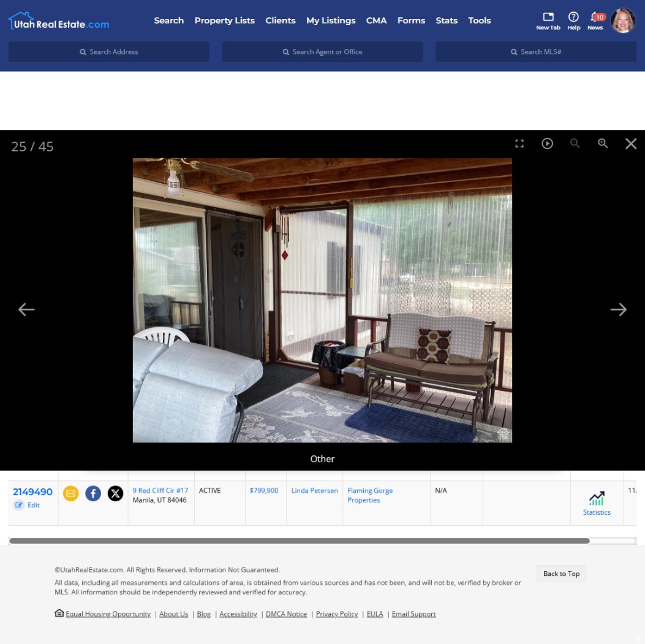This screenshot has width=645, height=644.
Task: Zoom in on the listing photo
Action: 603,143
